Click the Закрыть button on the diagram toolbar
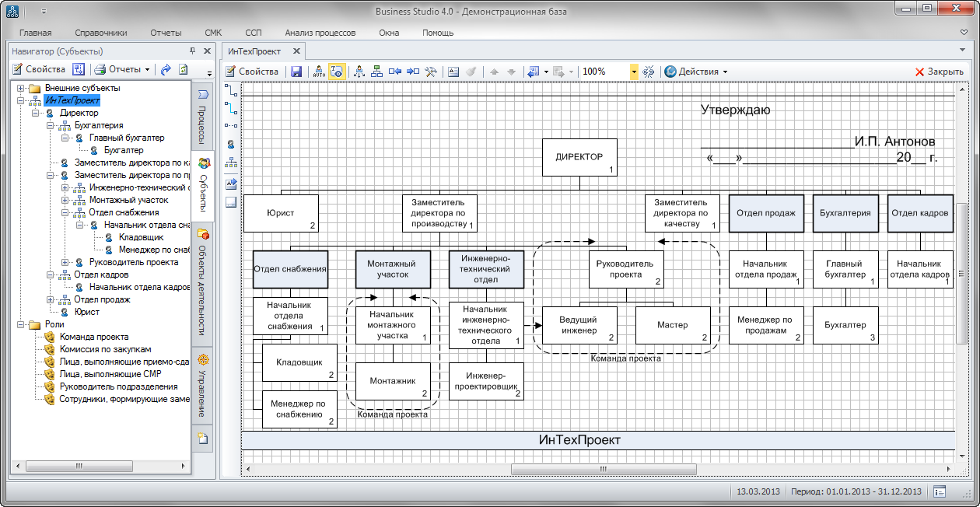The image size is (980, 507). click(x=939, y=72)
